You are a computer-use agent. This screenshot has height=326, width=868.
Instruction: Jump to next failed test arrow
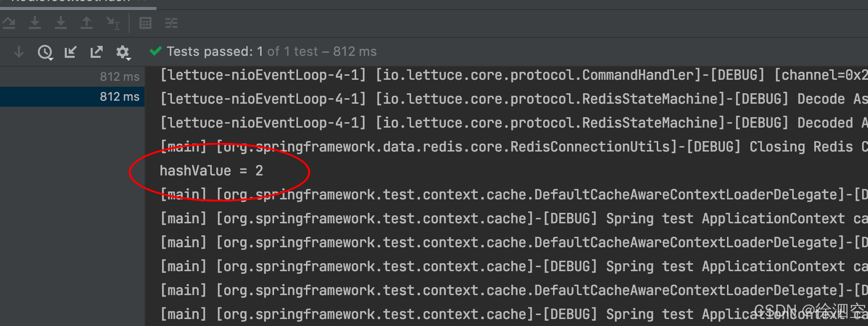coord(19,52)
